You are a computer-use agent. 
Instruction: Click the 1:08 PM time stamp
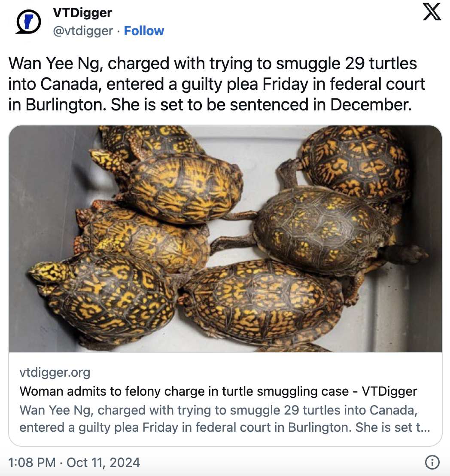[32, 462]
